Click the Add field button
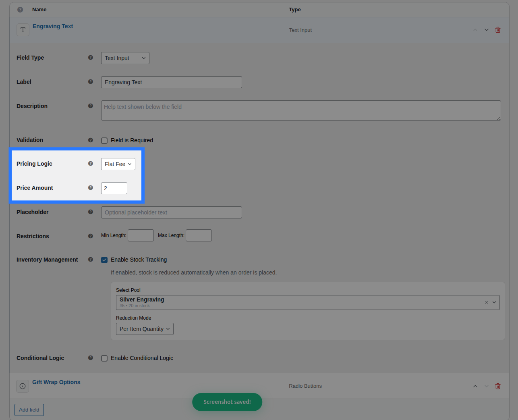 tap(29, 410)
